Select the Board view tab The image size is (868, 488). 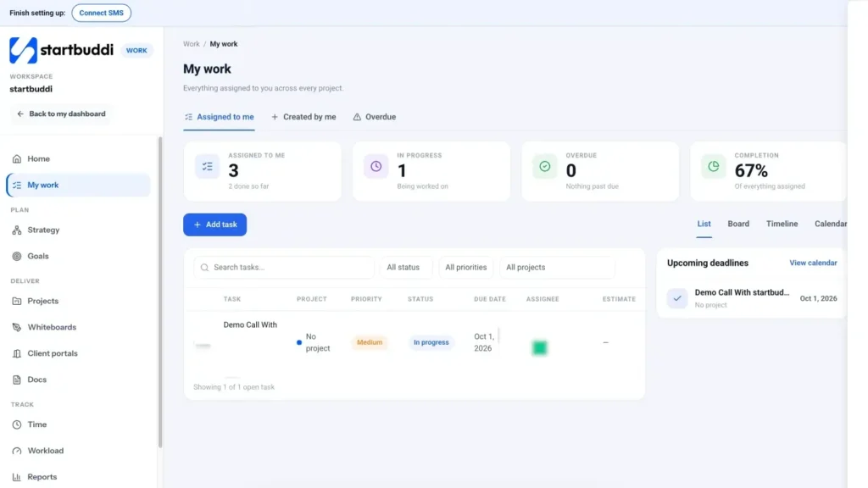coord(738,224)
